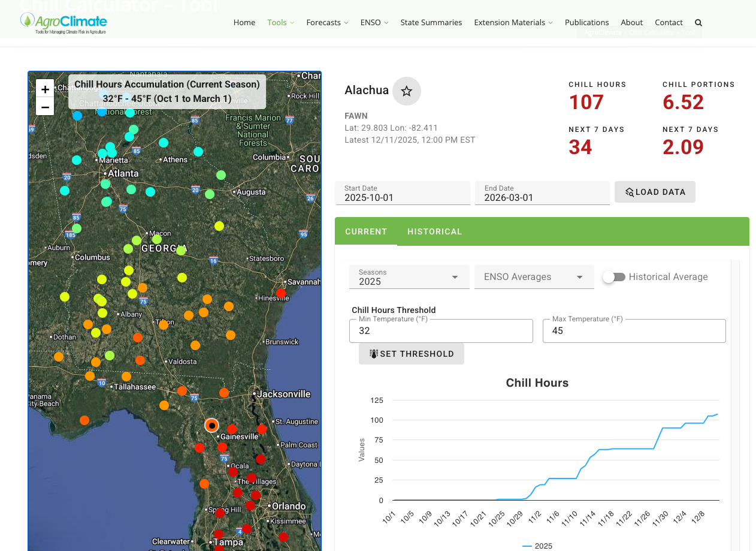Enable the Historical Average toggle

(613, 276)
